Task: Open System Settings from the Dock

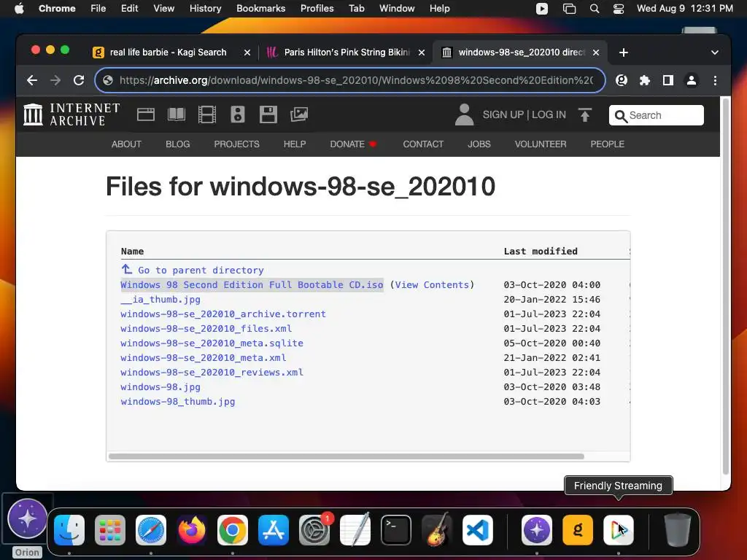Action: pyautogui.click(x=314, y=530)
